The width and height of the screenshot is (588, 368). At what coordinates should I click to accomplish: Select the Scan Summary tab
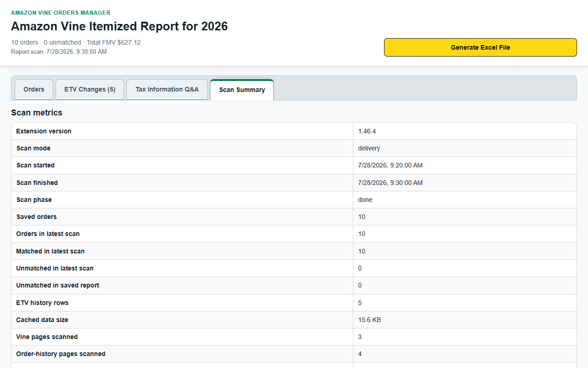click(242, 90)
